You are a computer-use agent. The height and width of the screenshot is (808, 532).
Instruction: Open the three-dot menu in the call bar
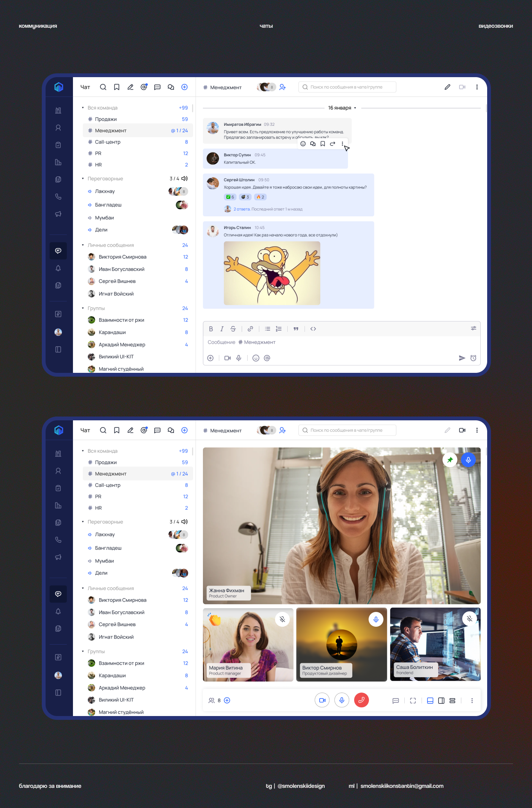tap(472, 700)
